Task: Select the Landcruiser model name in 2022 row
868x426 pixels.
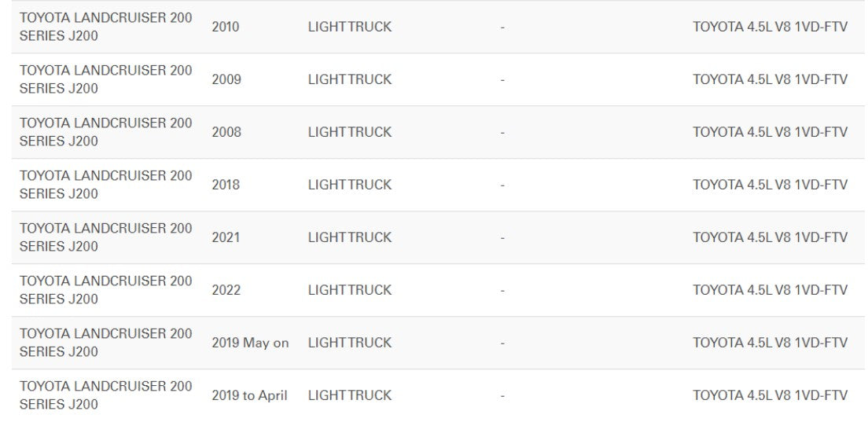Action: point(105,290)
